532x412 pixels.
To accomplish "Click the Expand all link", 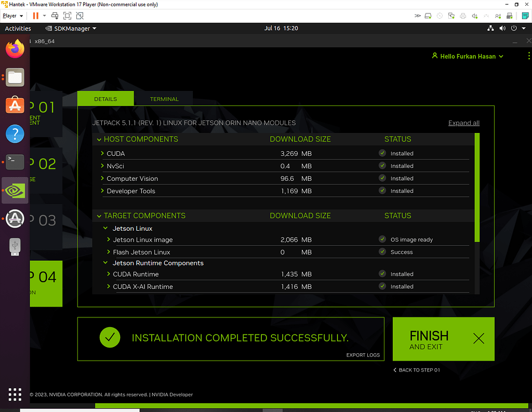I will [x=463, y=123].
